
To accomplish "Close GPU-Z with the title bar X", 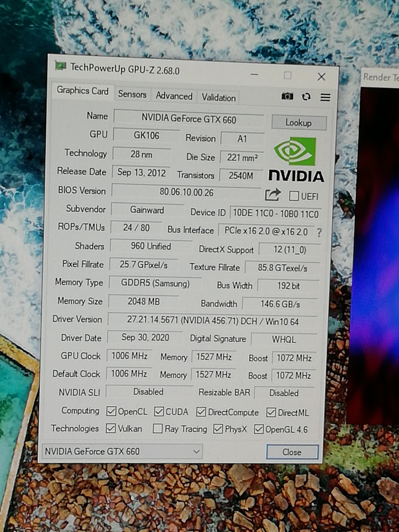I will [321, 76].
